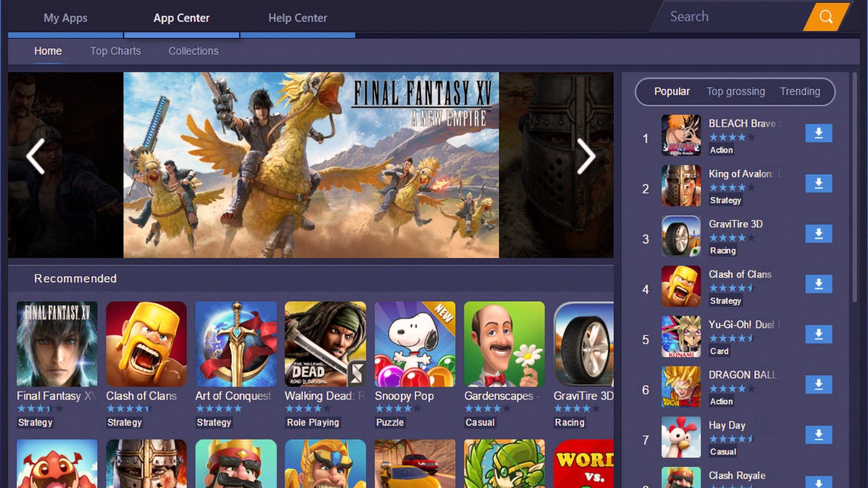Image resolution: width=868 pixels, height=488 pixels.
Task: Open Walking Dead recommended app icon
Action: [x=325, y=344]
